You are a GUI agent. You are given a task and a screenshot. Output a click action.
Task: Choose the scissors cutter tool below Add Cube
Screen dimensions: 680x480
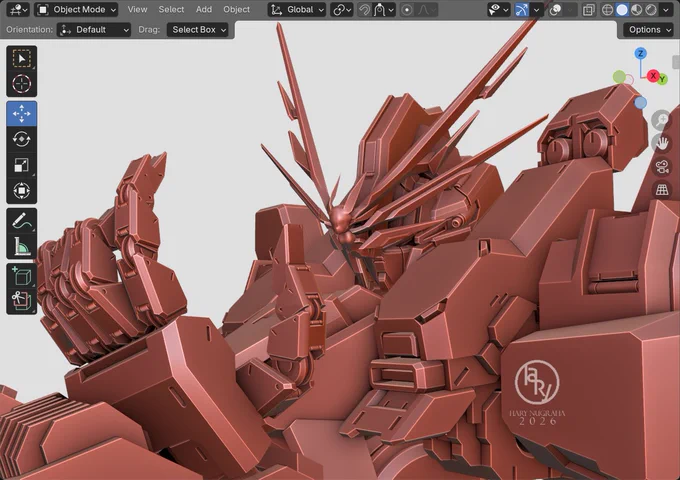(x=22, y=301)
